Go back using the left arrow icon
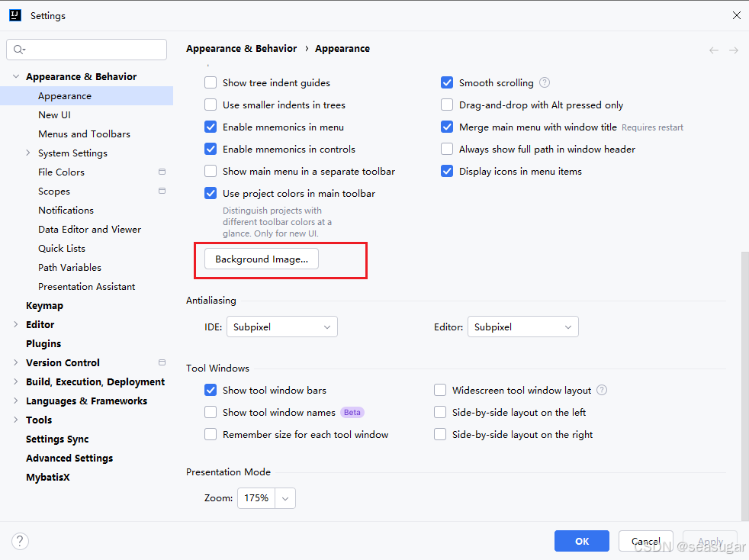Screen dimensions: 749x560 coord(714,50)
